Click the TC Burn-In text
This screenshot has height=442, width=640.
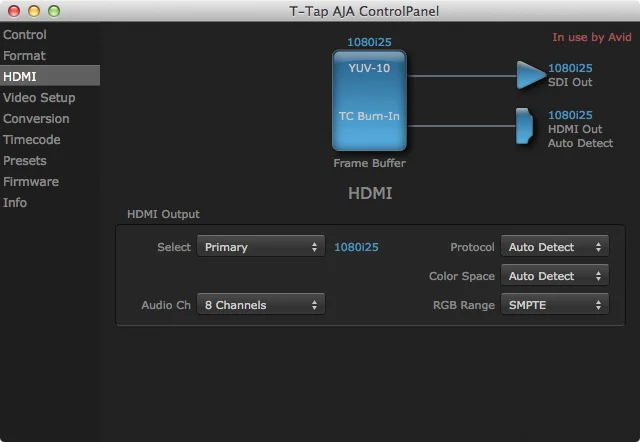pyautogui.click(x=369, y=116)
